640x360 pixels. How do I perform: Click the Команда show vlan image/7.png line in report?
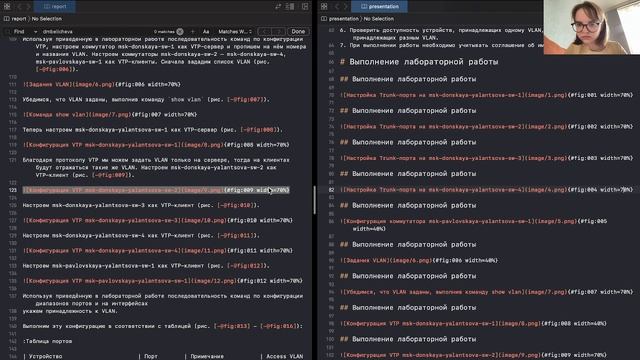tap(110, 115)
